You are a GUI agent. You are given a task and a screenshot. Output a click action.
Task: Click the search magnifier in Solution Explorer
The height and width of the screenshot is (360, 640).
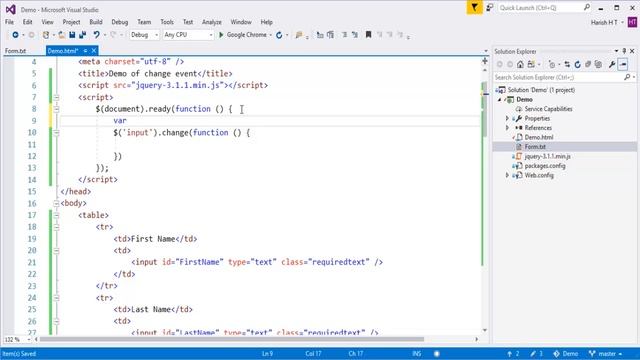click(627, 77)
